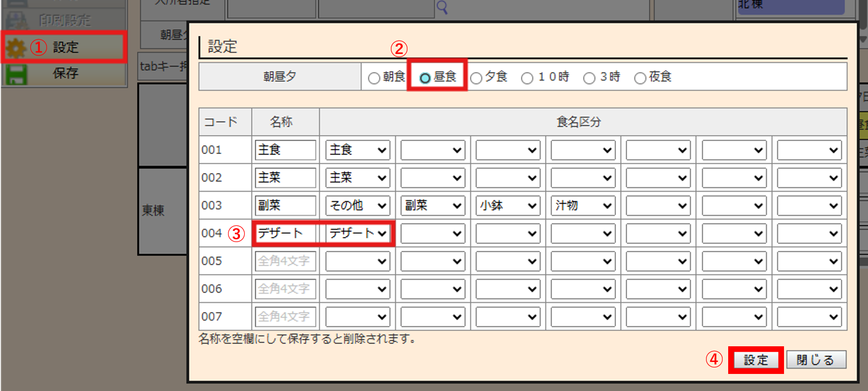Click the 保存 menu item in sidebar

(x=65, y=73)
